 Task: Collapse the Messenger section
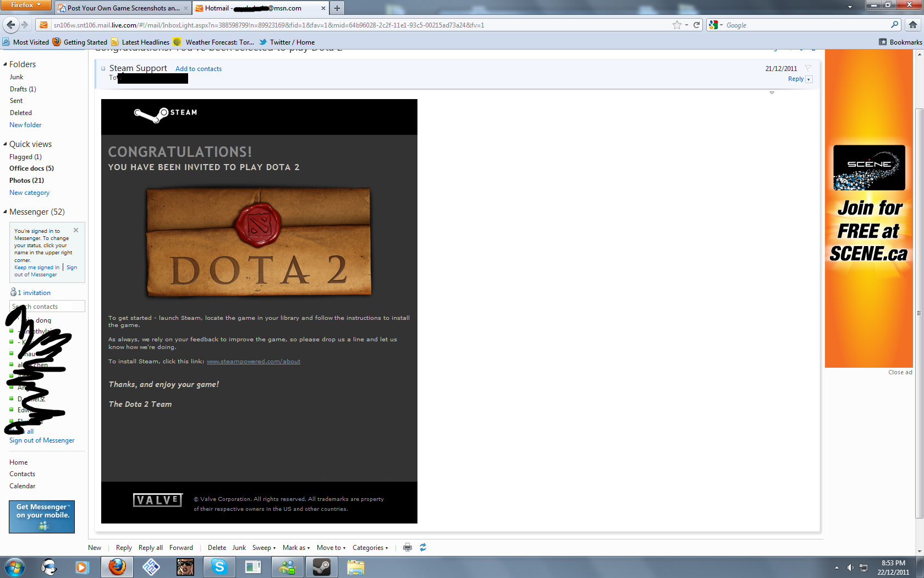point(5,212)
